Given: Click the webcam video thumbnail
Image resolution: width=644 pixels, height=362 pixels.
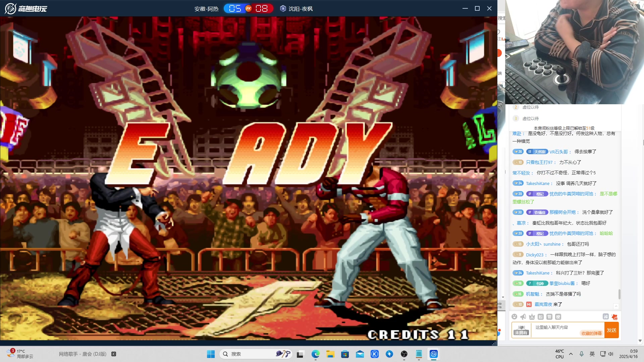Looking at the screenshot, I should 575,52.
